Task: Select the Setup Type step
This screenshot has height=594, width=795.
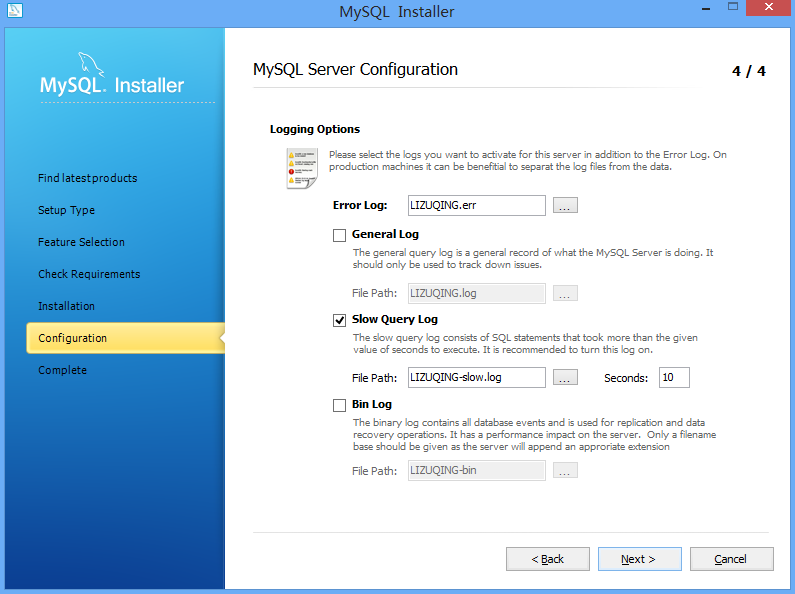Action: coord(66,210)
